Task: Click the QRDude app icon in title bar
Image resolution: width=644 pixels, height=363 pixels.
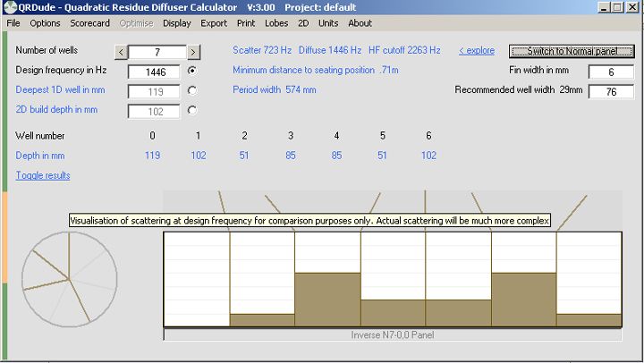Action: [10, 7]
